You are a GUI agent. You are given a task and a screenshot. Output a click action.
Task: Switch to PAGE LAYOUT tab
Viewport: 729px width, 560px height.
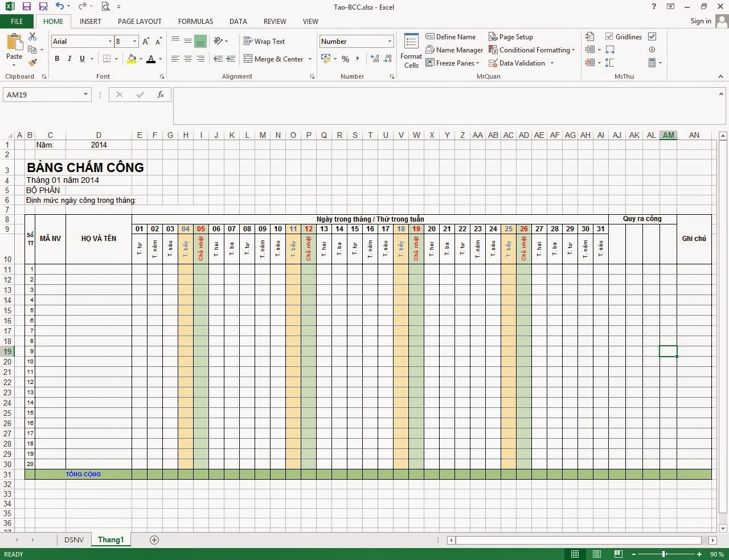click(x=140, y=21)
